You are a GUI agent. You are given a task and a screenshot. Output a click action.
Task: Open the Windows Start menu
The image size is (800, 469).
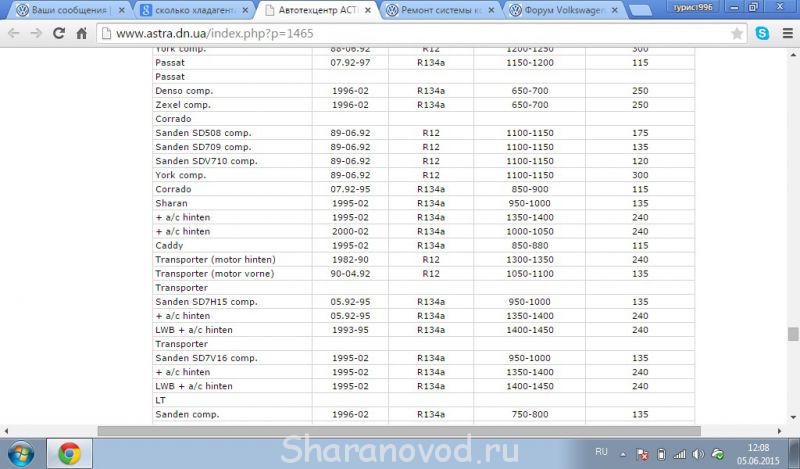pos(20,452)
